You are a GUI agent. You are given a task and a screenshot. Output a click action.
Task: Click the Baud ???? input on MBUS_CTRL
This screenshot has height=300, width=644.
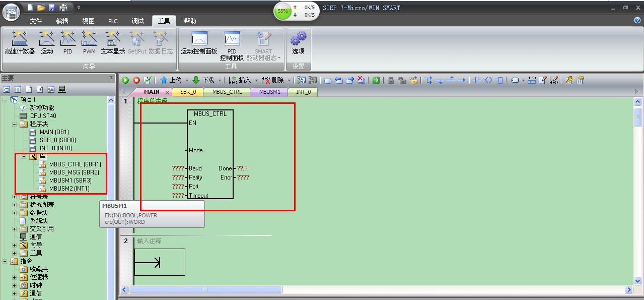178,168
